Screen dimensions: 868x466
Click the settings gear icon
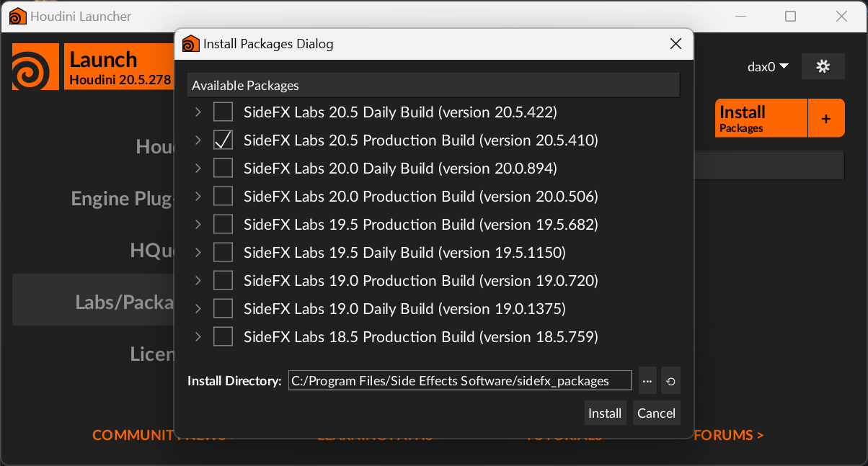coord(823,66)
